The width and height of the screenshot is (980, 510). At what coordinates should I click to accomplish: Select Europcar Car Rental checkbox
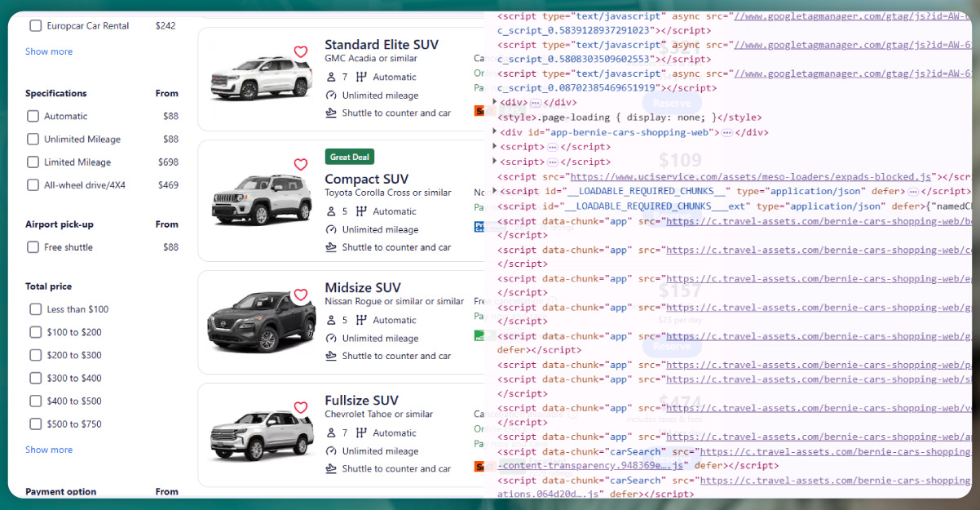tap(36, 26)
